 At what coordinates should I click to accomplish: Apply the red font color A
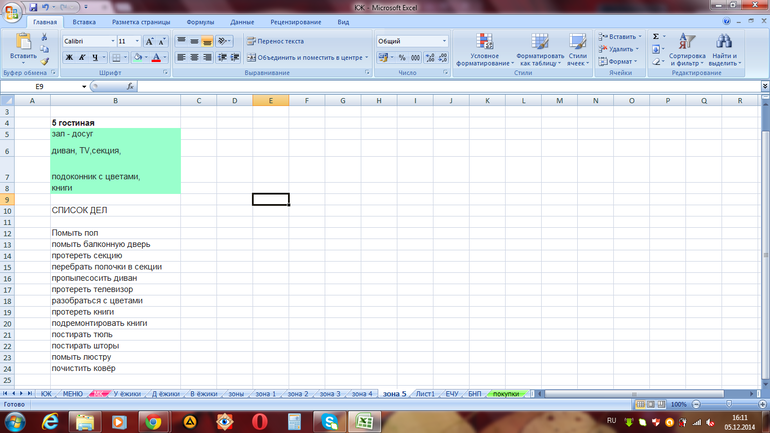pos(156,57)
